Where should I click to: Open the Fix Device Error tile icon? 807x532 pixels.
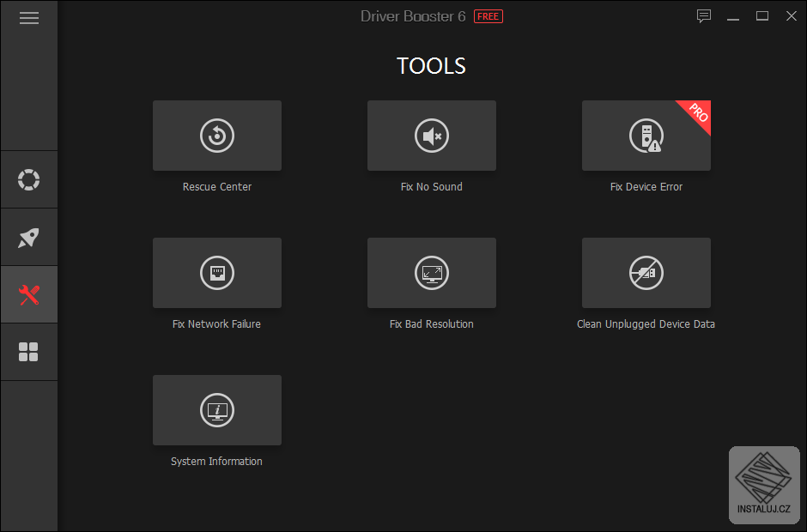pyautogui.click(x=645, y=136)
